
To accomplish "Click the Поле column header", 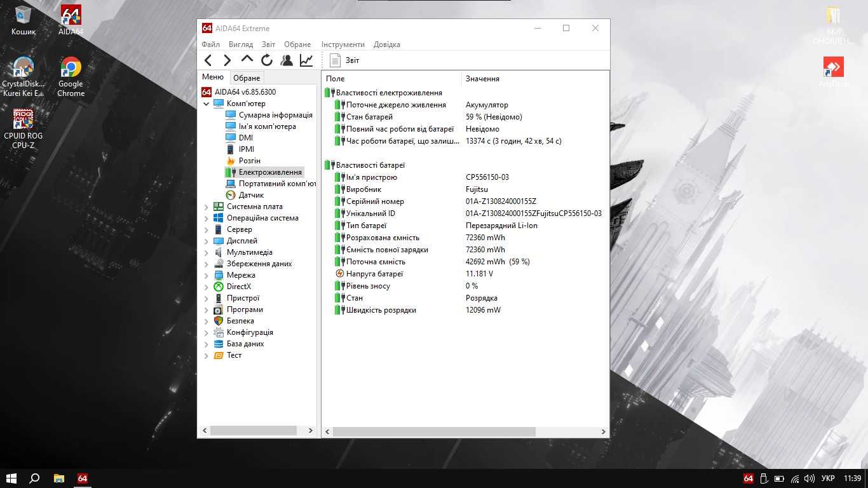I will tap(392, 79).
